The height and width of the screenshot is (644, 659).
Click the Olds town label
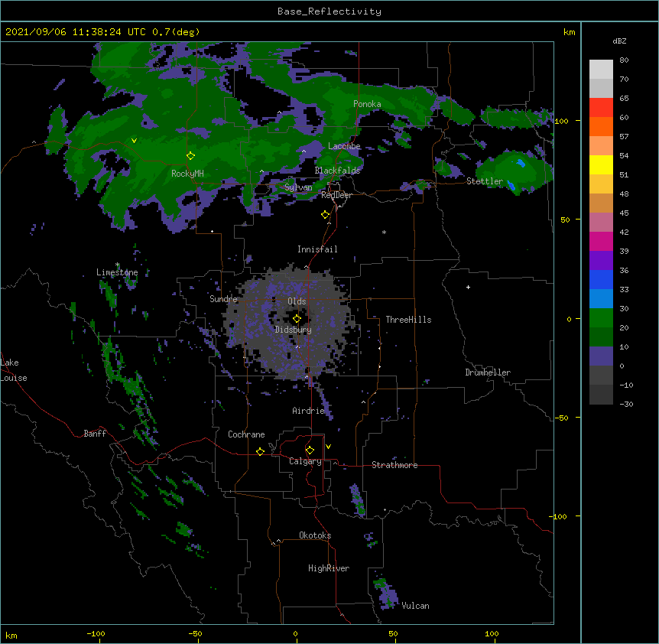click(297, 301)
